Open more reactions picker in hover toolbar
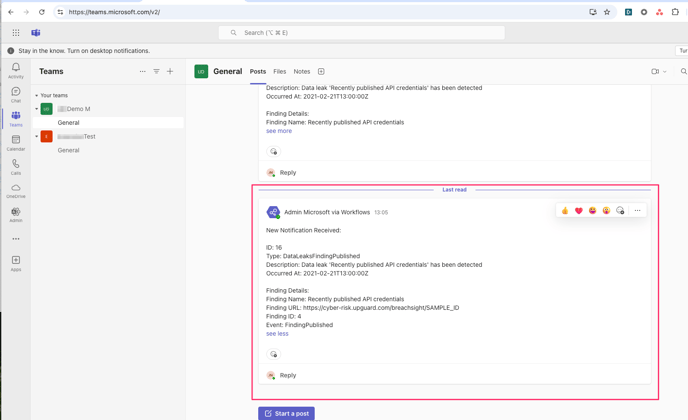This screenshot has width=688, height=420. click(x=620, y=211)
